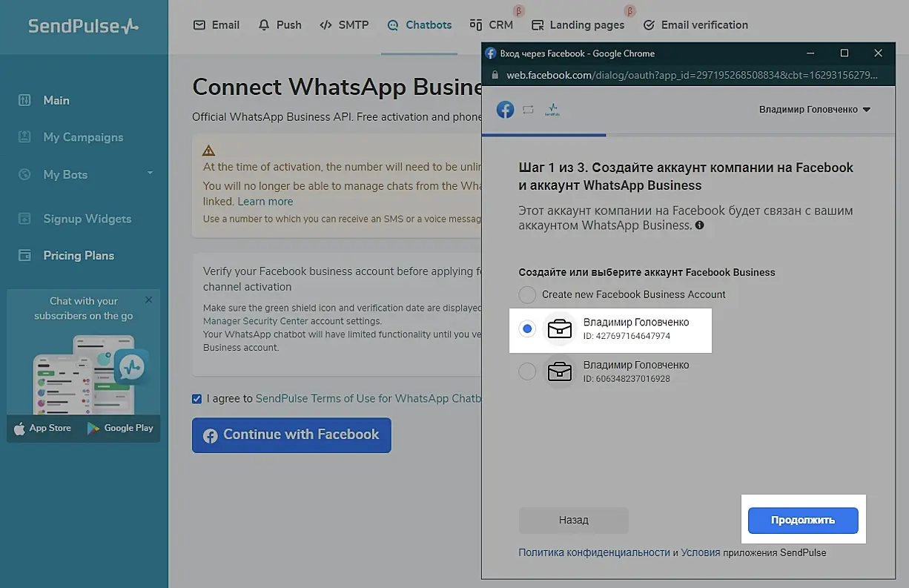This screenshot has width=909, height=588.
Task: Open the Условия link
Action: point(701,553)
